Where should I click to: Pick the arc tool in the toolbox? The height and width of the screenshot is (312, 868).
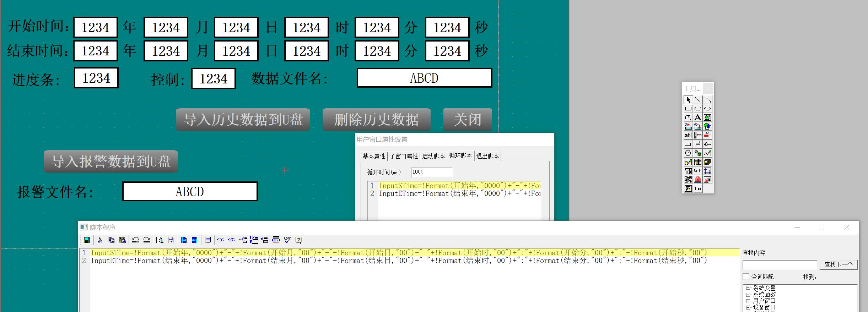click(x=707, y=100)
